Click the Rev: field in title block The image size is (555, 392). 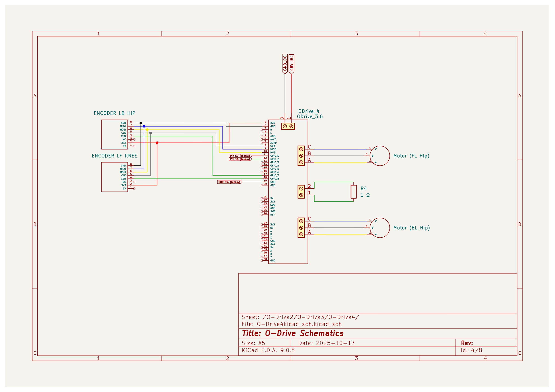467,343
